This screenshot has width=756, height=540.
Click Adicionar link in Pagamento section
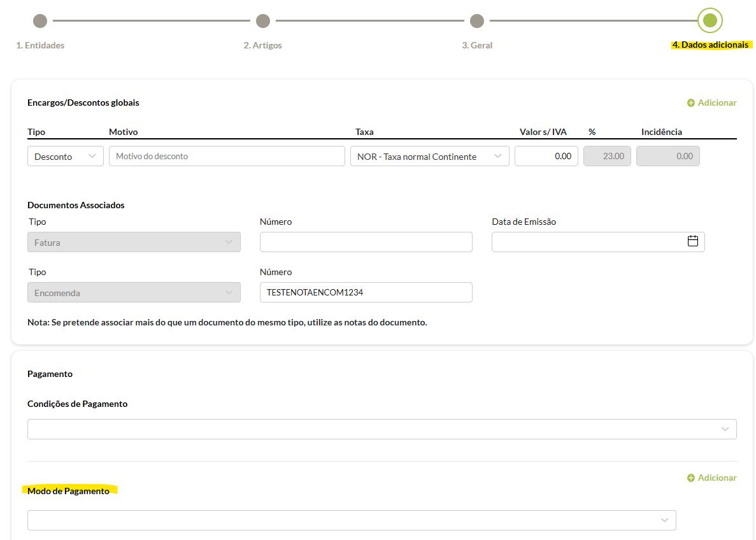point(717,478)
